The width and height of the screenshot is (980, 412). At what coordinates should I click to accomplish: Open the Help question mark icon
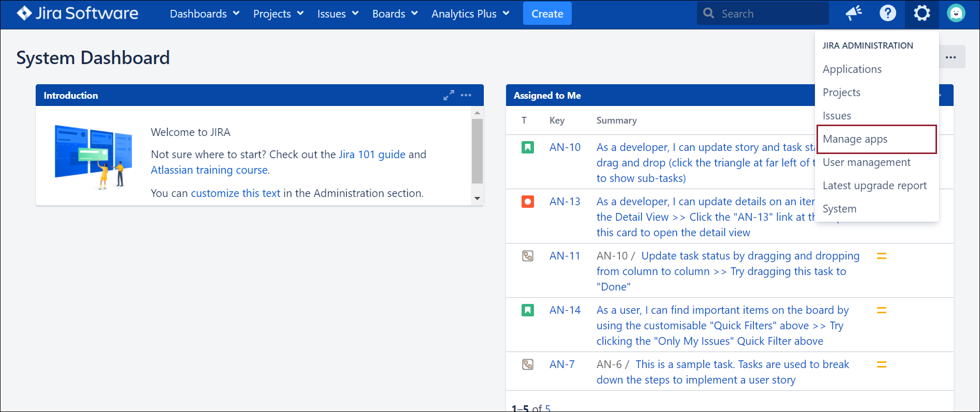(x=888, y=13)
